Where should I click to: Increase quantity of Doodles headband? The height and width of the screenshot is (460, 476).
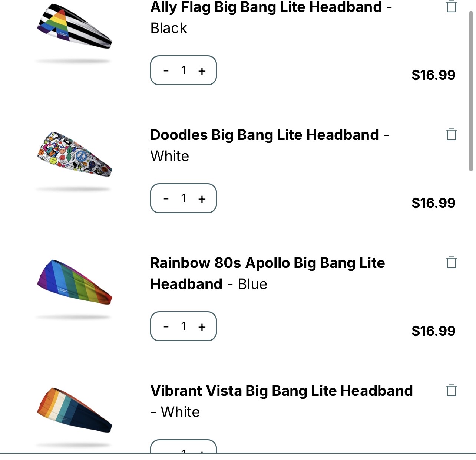pyautogui.click(x=202, y=199)
